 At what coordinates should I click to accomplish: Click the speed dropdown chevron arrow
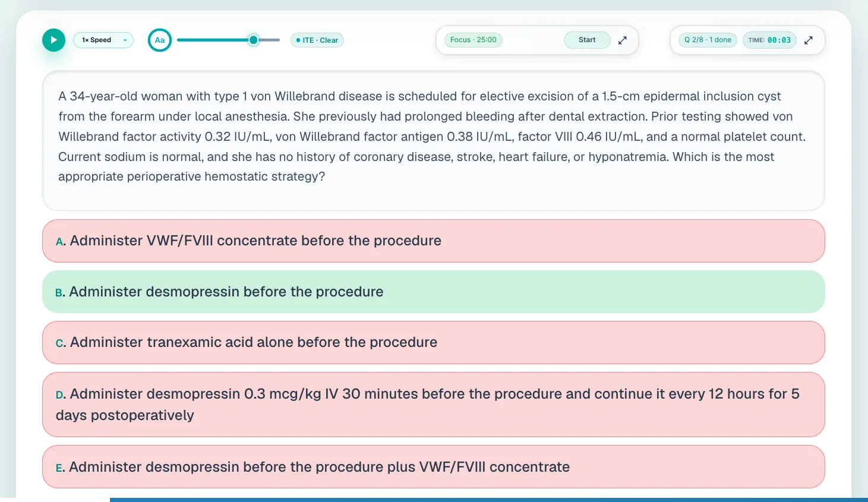(x=125, y=40)
